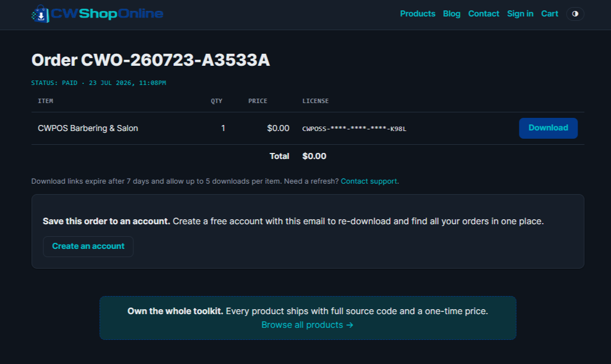The height and width of the screenshot is (364, 611).
Task: Go to the Blog page
Action: (x=451, y=14)
